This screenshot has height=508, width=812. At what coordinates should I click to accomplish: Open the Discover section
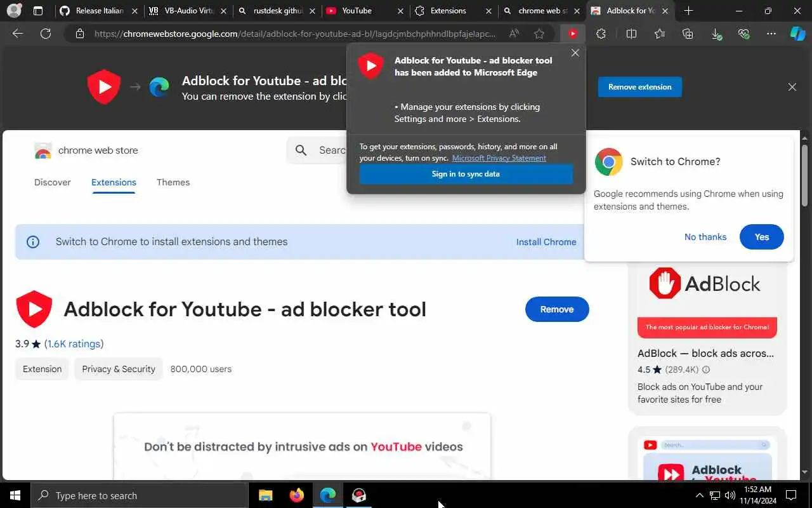(x=53, y=182)
